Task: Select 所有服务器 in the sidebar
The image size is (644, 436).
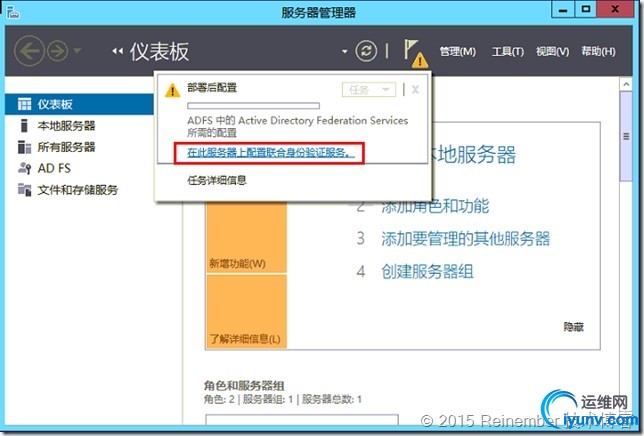Action: [66, 147]
